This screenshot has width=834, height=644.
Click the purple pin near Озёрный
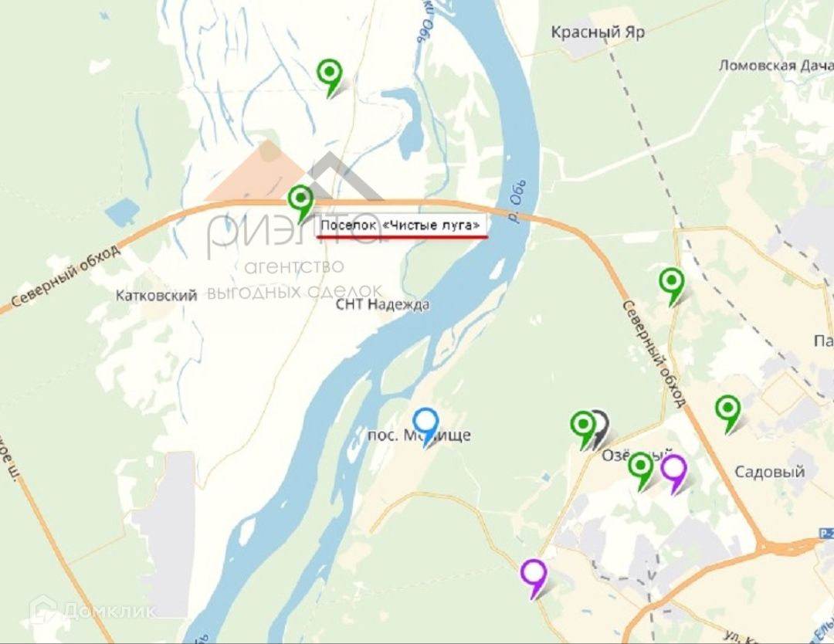(674, 474)
